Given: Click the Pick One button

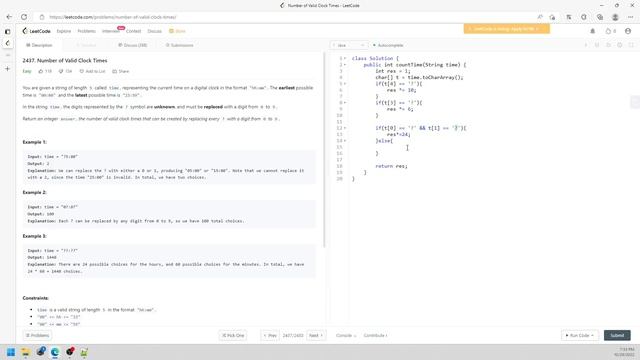Looking at the screenshot, I should point(233,336).
